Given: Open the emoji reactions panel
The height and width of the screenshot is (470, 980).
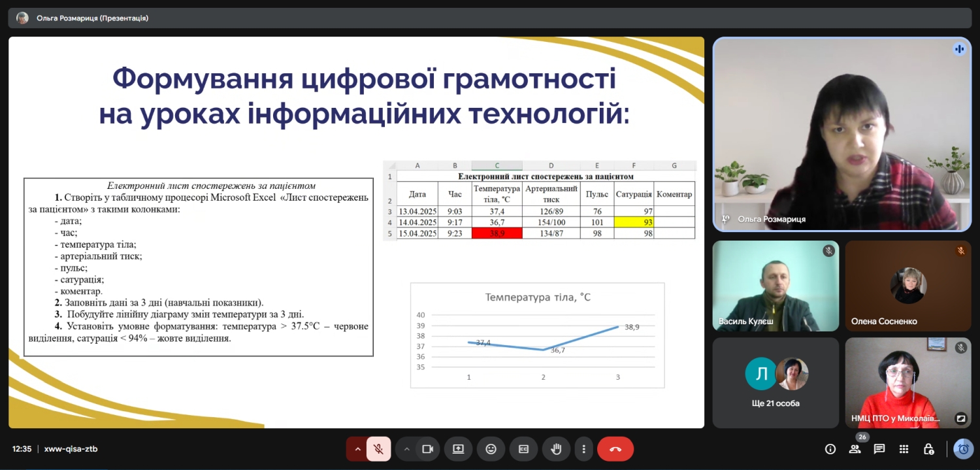Looking at the screenshot, I should point(491,449).
